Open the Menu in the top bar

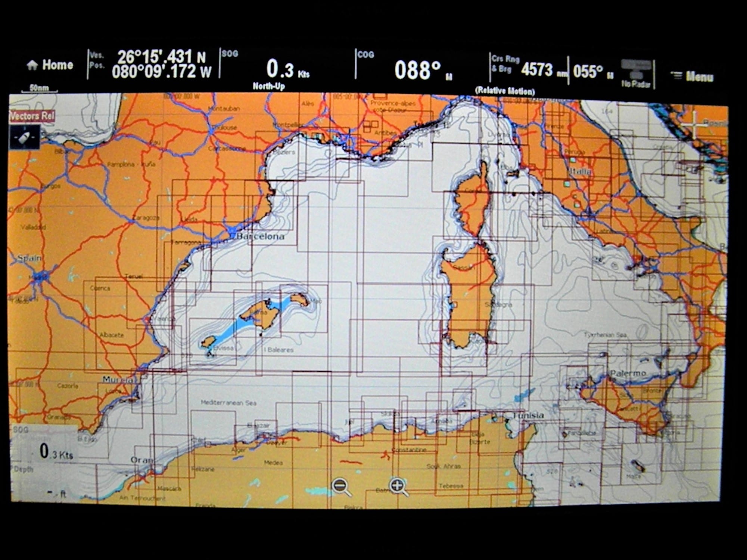[691, 76]
